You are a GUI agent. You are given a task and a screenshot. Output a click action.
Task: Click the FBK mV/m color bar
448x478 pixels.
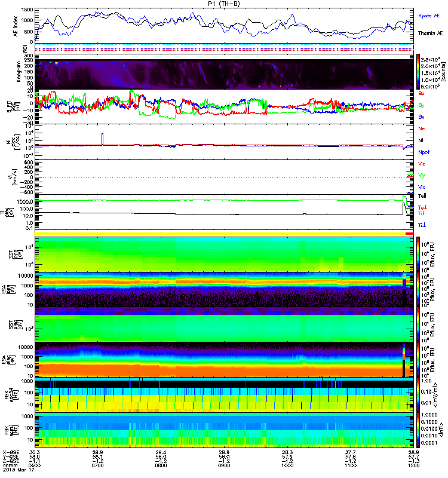418,396
